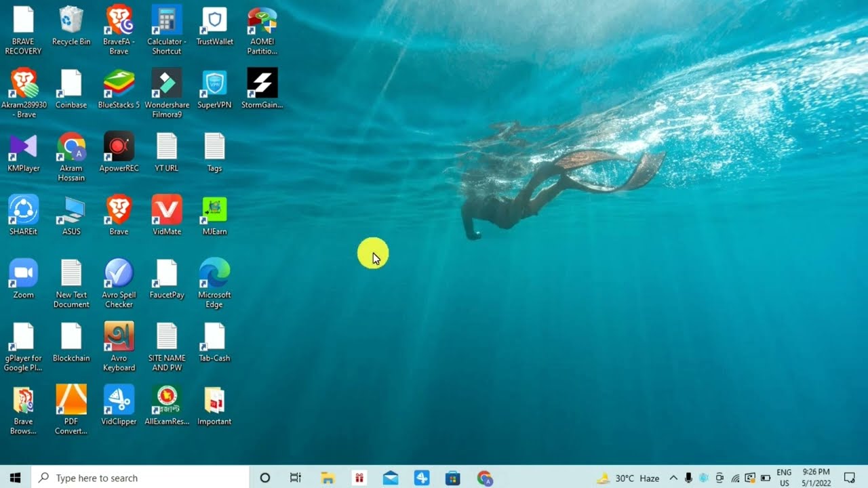This screenshot has height=488, width=868.
Task: Open the Mail app on taskbar
Action: point(391,478)
